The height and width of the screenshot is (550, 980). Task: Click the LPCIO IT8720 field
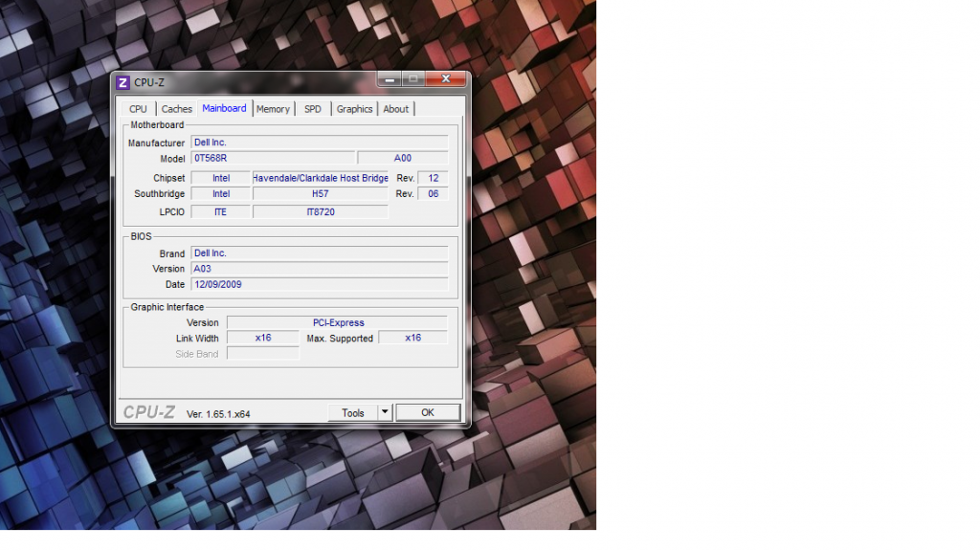(321, 212)
